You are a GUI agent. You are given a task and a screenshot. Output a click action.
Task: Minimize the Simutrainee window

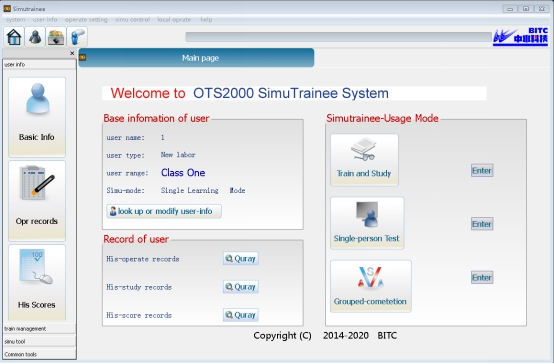point(510,8)
